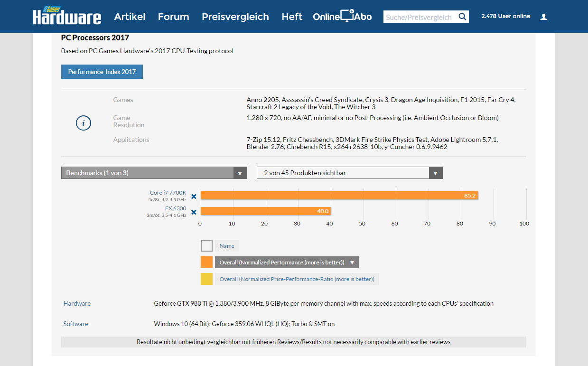Image resolution: width=588 pixels, height=366 pixels.
Task: Click the PC Processors 2017 heading
Action: pyautogui.click(x=95, y=38)
